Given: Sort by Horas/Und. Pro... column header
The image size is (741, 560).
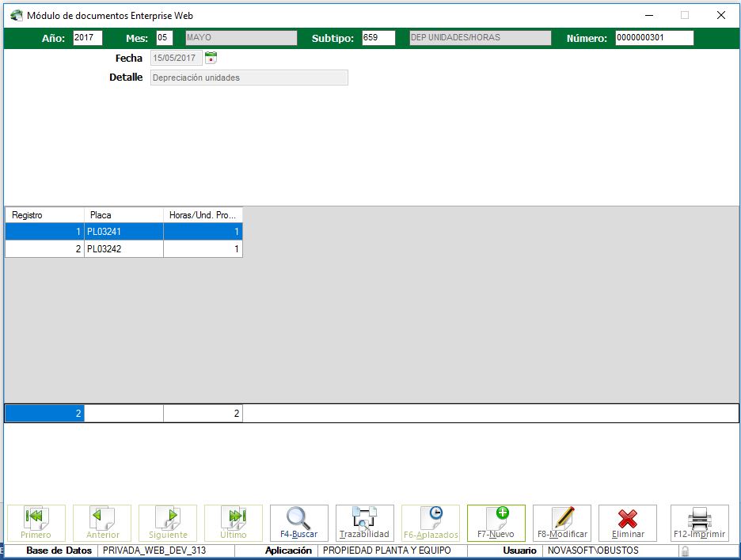Looking at the screenshot, I should click(x=203, y=215).
